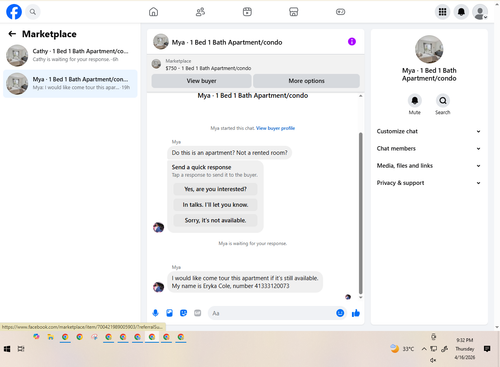Click the View buyer button
The width and height of the screenshot is (500, 367).
(201, 81)
